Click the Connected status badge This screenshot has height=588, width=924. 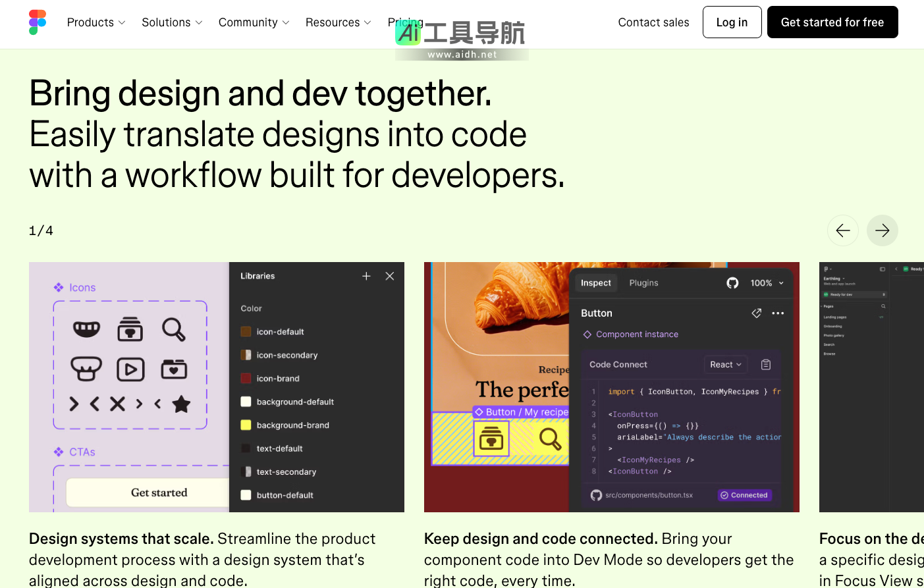pos(744,495)
